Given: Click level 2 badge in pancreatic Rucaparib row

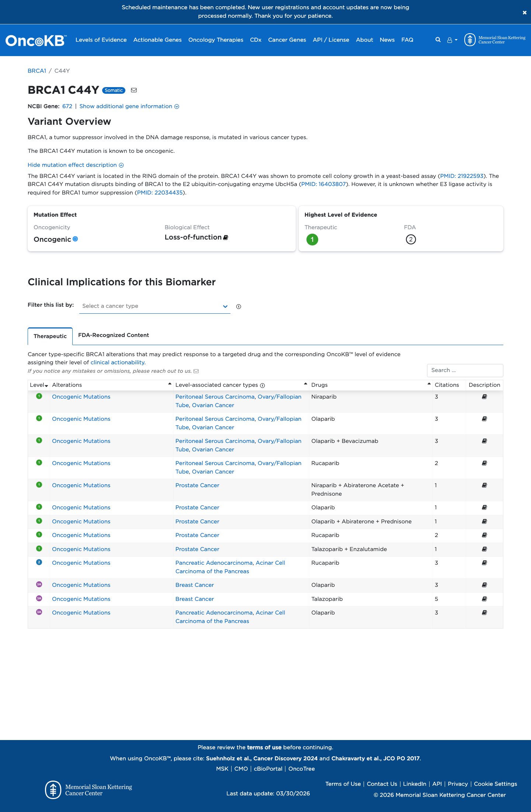Looking at the screenshot, I should click(x=39, y=562).
